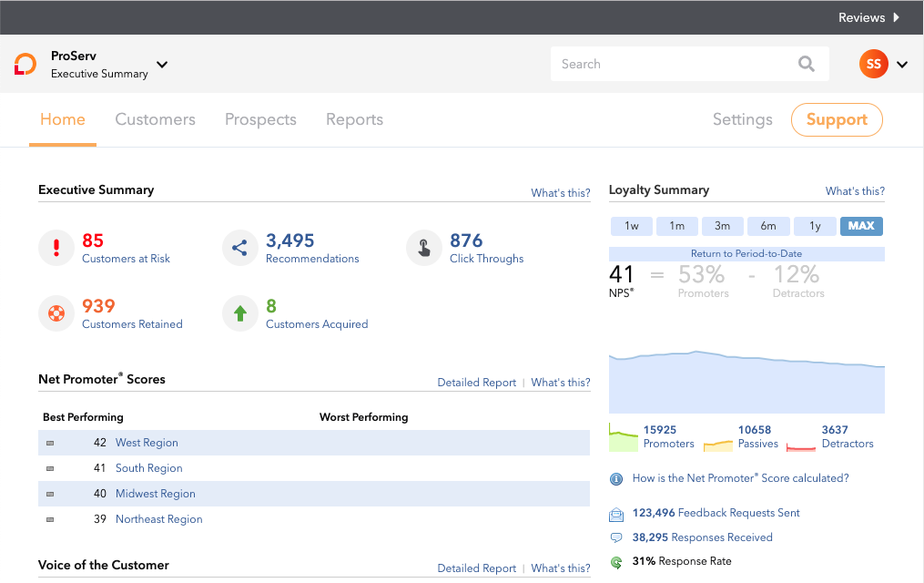Viewport: 924px width, 583px height.
Task: Click the ProServ logo icon
Action: (25, 65)
